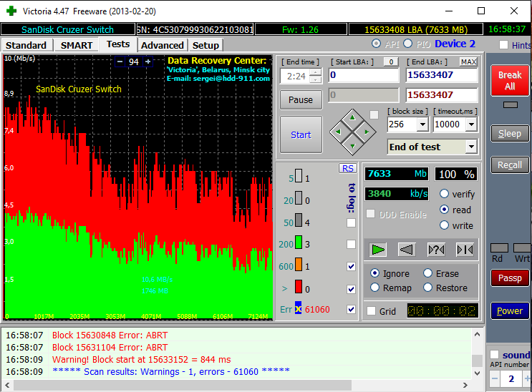Screen dimensions: 532x392
Task: Open the End of test dropdown
Action: coord(470,147)
